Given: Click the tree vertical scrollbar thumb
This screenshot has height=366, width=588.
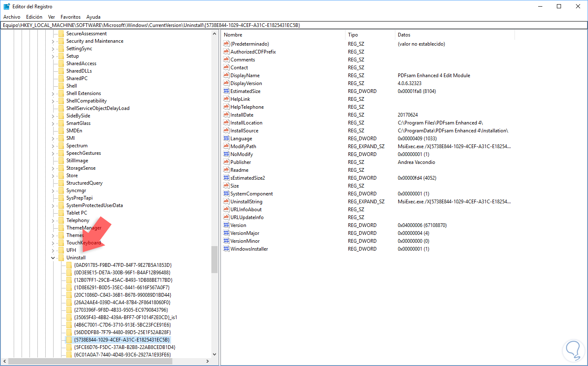Looking at the screenshot, I should [x=214, y=259].
